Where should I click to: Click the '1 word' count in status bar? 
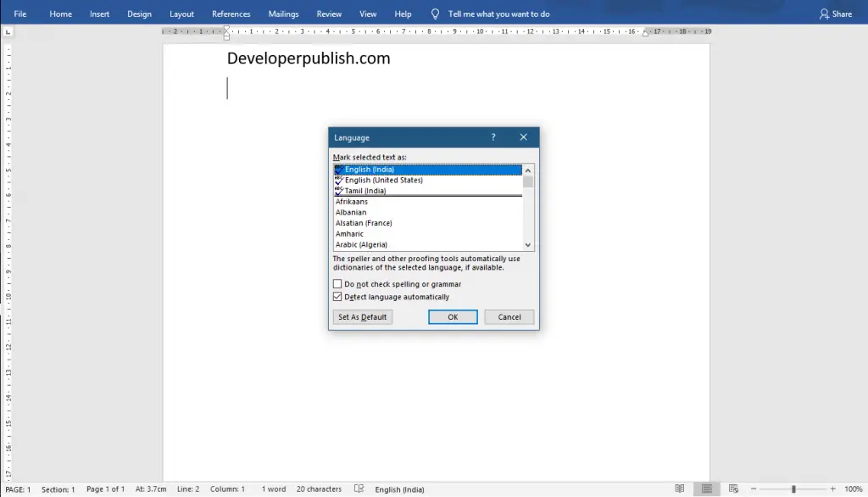274,489
